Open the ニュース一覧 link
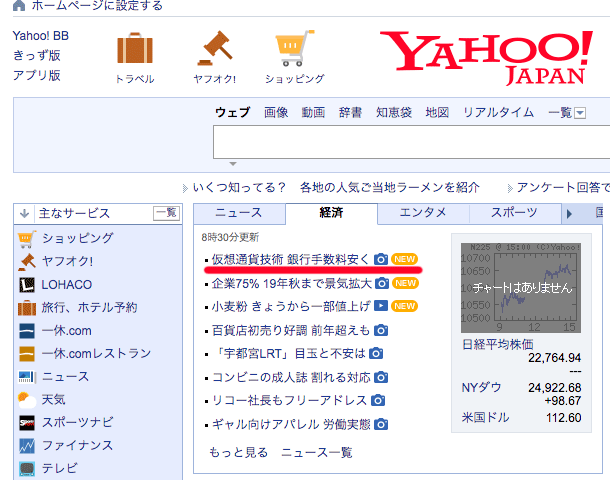 317,452
